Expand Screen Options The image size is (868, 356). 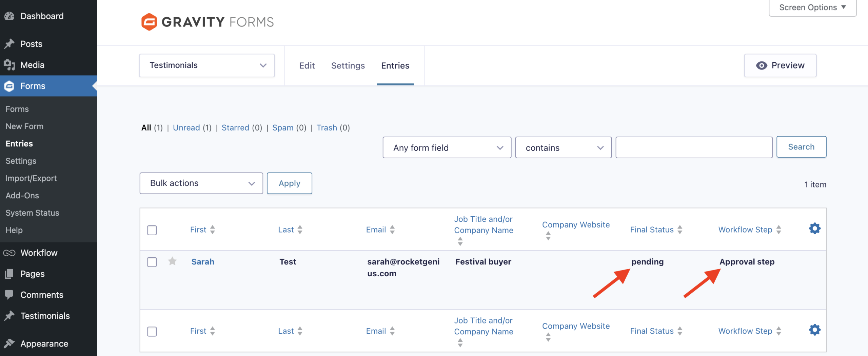[812, 7]
